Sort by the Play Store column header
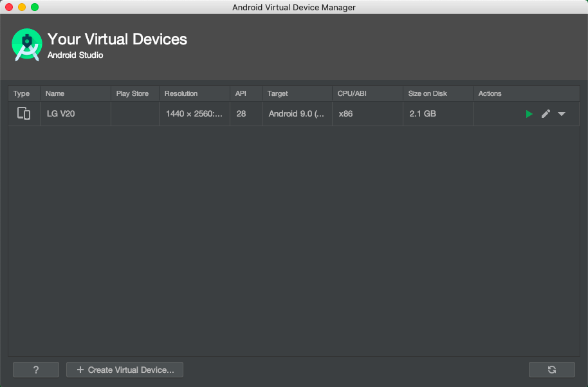The width and height of the screenshot is (588, 387). pyautogui.click(x=135, y=93)
